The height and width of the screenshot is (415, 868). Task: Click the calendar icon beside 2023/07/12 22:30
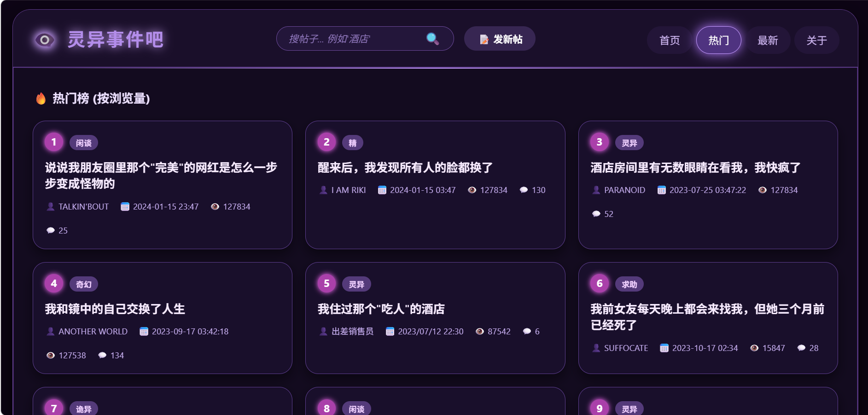(390, 332)
